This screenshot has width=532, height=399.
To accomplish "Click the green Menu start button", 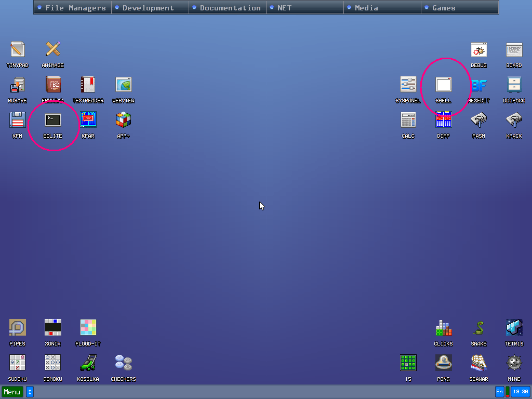I will (x=12, y=392).
